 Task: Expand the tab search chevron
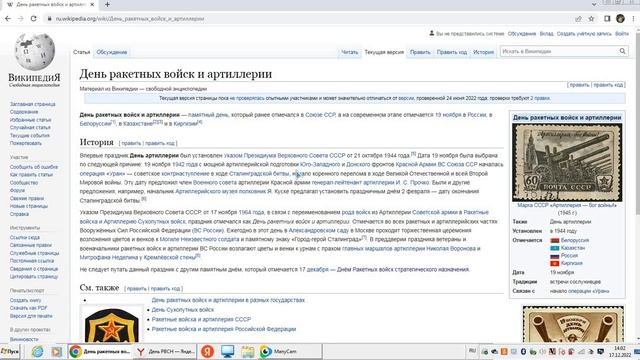point(594,4)
